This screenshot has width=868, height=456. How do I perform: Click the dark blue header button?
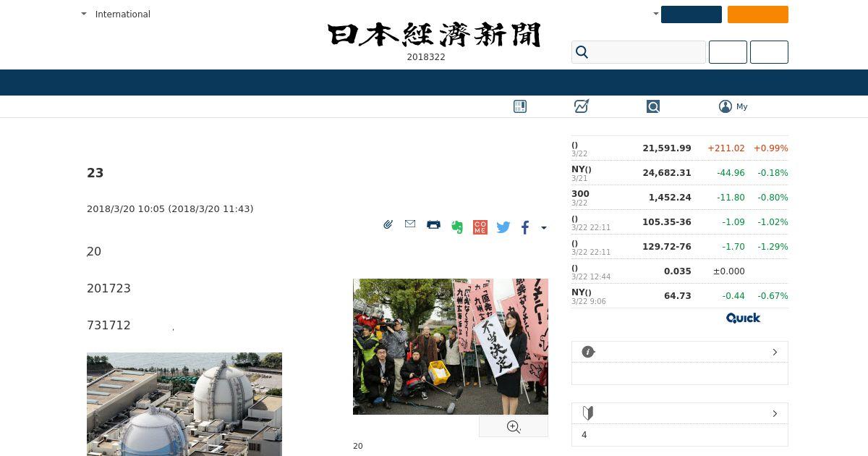692,14
